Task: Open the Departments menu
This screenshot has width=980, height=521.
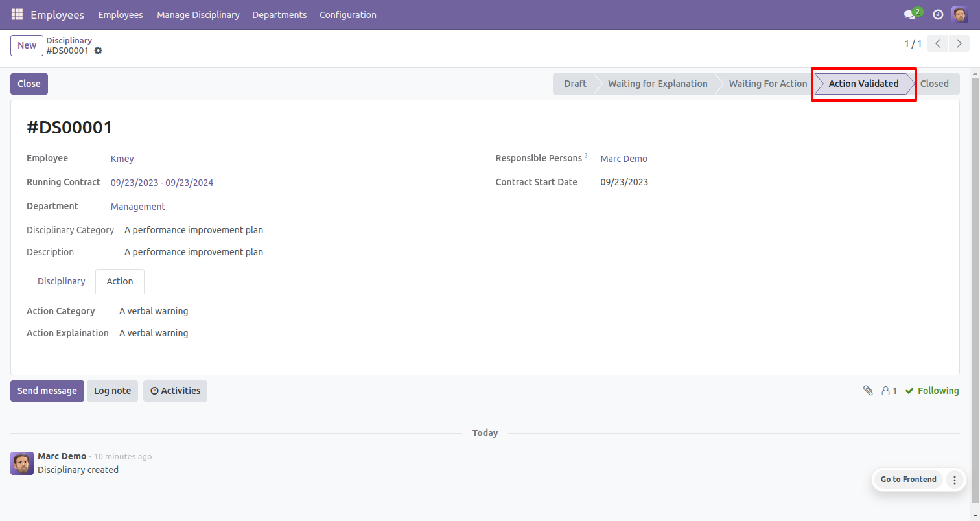Action: (x=279, y=14)
